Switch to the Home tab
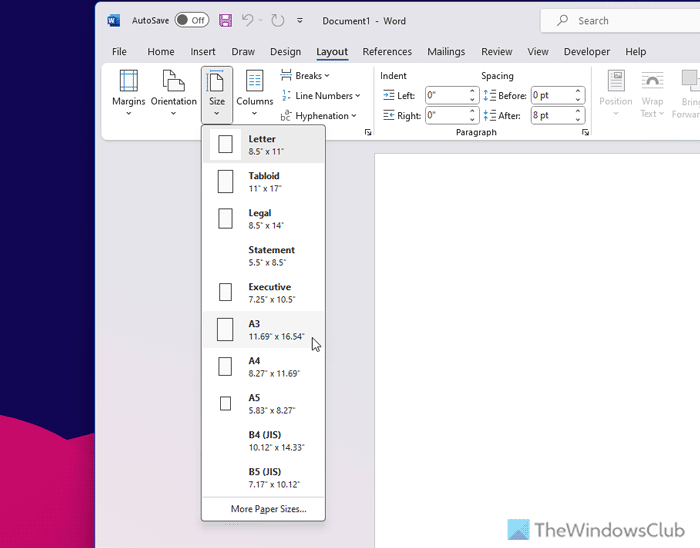The width and height of the screenshot is (700, 548). click(161, 52)
